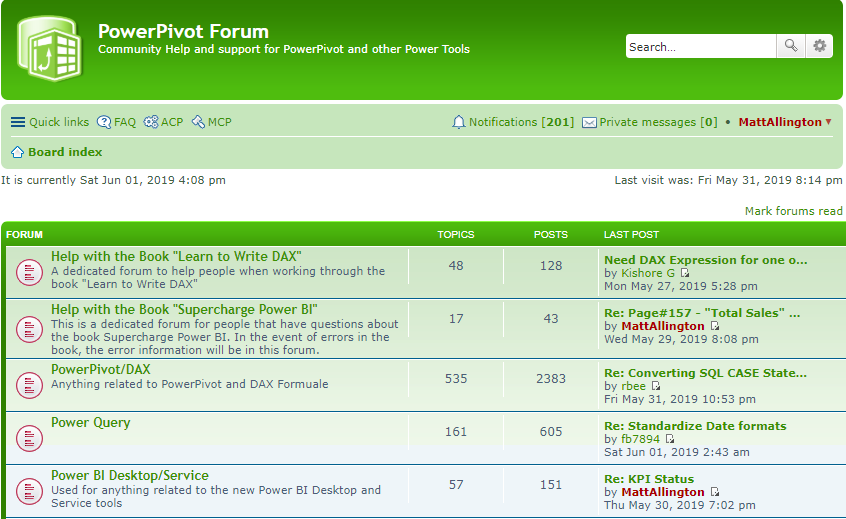The height and width of the screenshot is (519, 846).
Task: Open last post "Re: Standardize Date formats"
Action: pos(695,426)
